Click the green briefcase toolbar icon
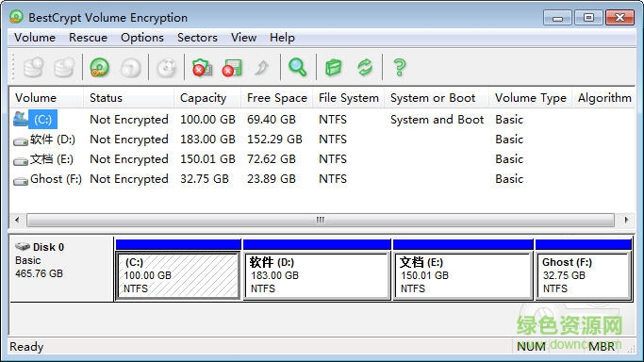This screenshot has width=644, height=362. pyautogui.click(x=333, y=68)
